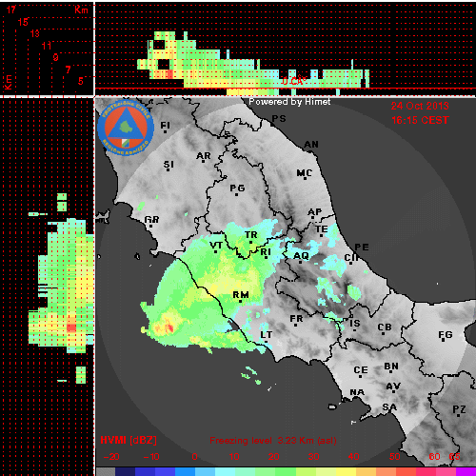
Task: Click the LT city label
Action: click(266, 335)
